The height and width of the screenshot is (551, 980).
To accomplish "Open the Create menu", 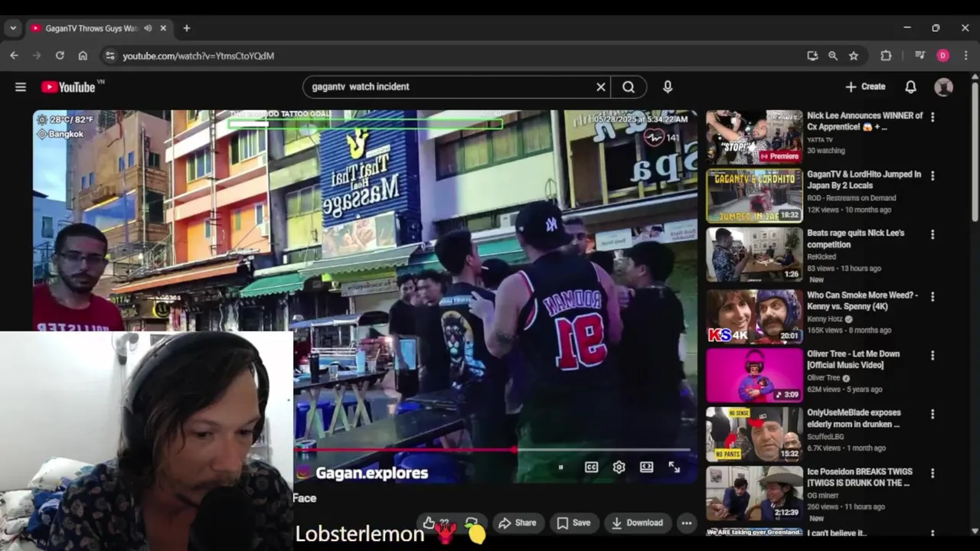I will (865, 87).
